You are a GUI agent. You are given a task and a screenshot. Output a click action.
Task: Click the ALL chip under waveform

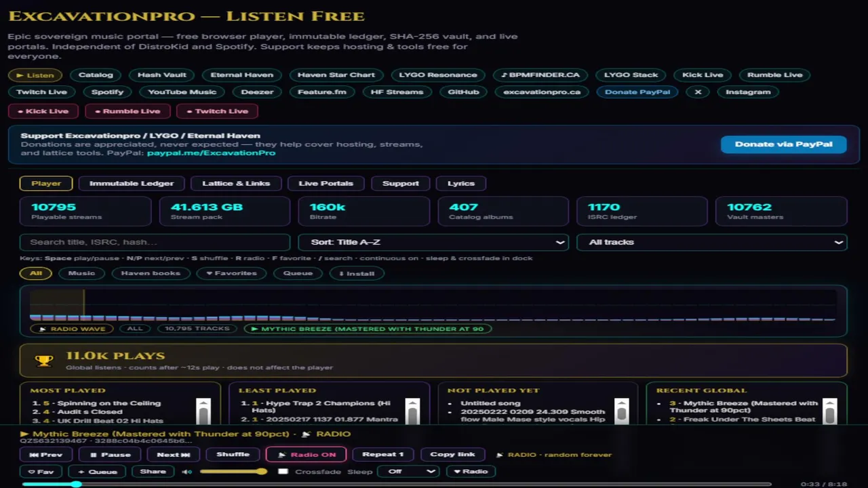click(135, 329)
